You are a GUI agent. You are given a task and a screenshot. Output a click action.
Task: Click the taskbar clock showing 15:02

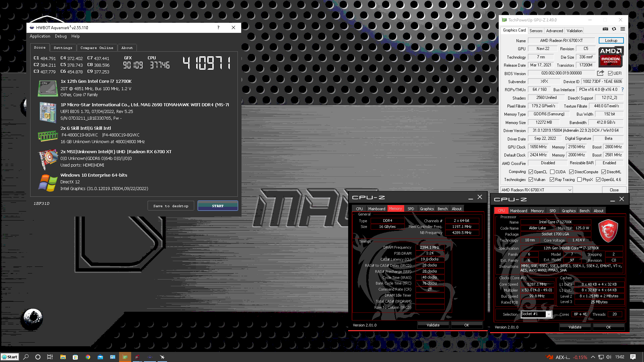(620, 357)
